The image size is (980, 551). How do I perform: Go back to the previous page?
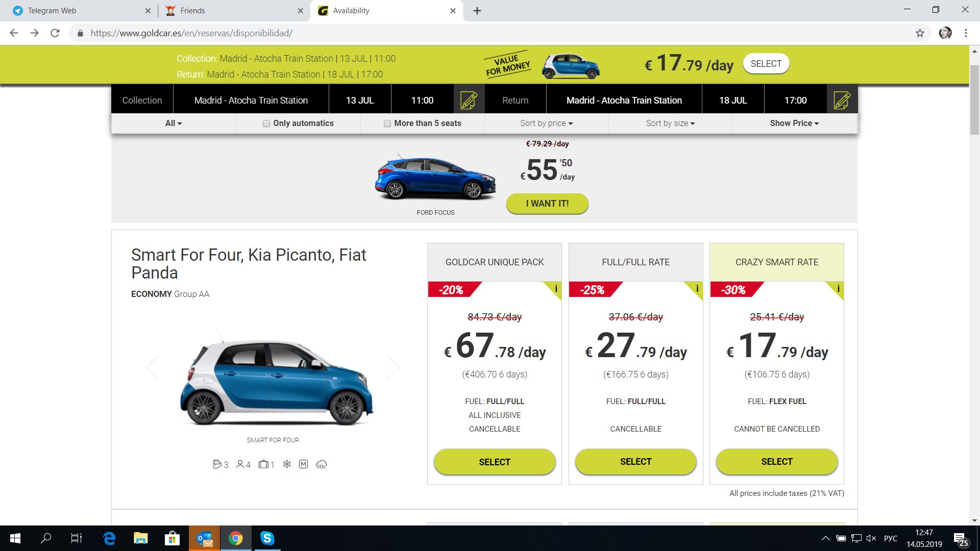click(14, 33)
